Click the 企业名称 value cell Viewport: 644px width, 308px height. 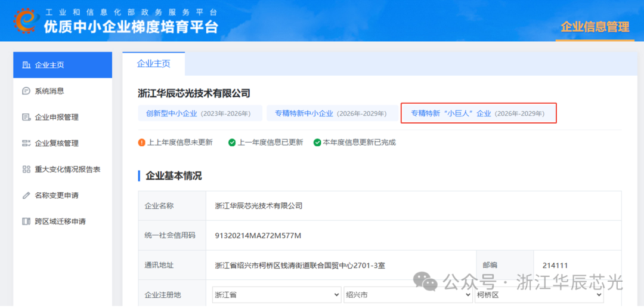(414, 205)
